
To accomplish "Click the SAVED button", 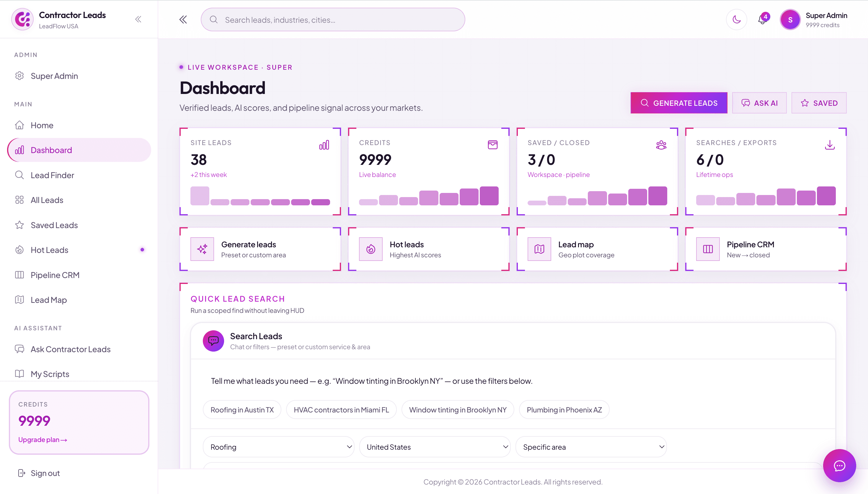I will coord(819,103).
